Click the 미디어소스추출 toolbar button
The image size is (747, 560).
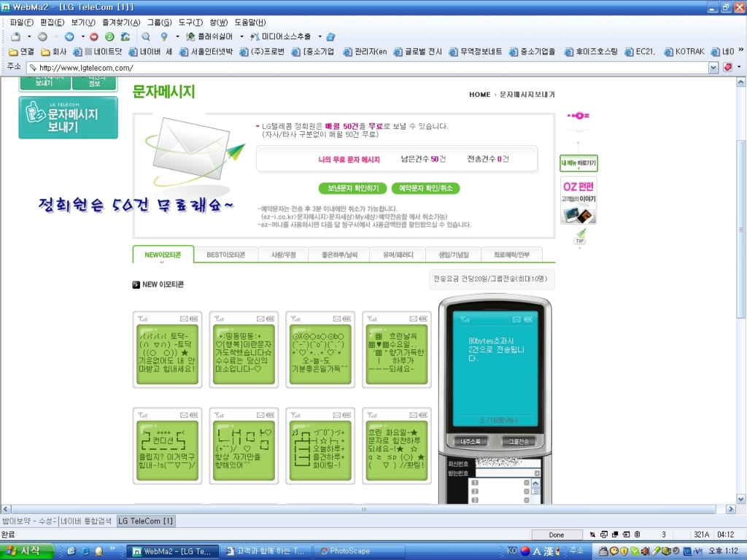coord(281,36)
